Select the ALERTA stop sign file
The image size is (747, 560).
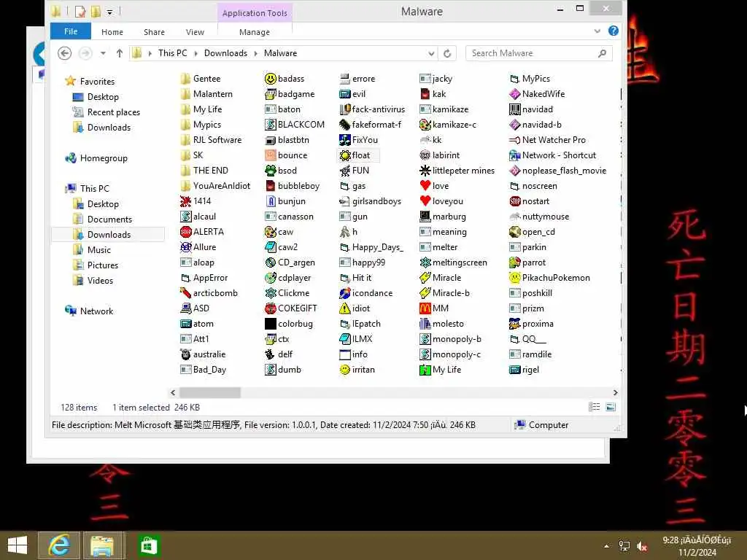click(202, 232)
